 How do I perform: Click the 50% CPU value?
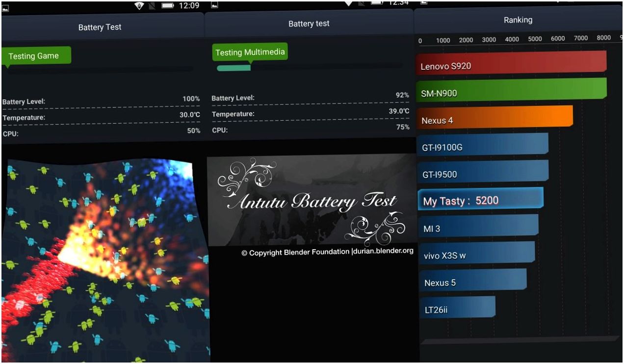click(194, 131)
